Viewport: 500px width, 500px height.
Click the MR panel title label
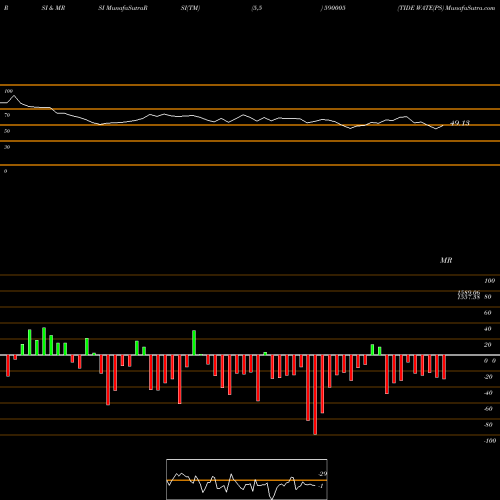pyautogui.click(x=446, y=260)
